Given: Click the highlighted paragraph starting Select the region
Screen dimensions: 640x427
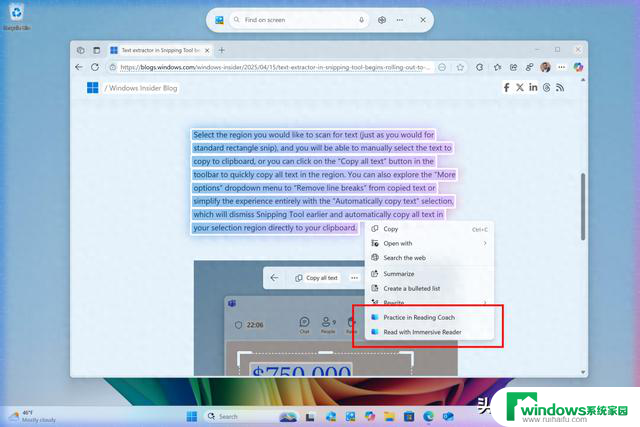Looking at the screenshot, I should tap(323, 181).
